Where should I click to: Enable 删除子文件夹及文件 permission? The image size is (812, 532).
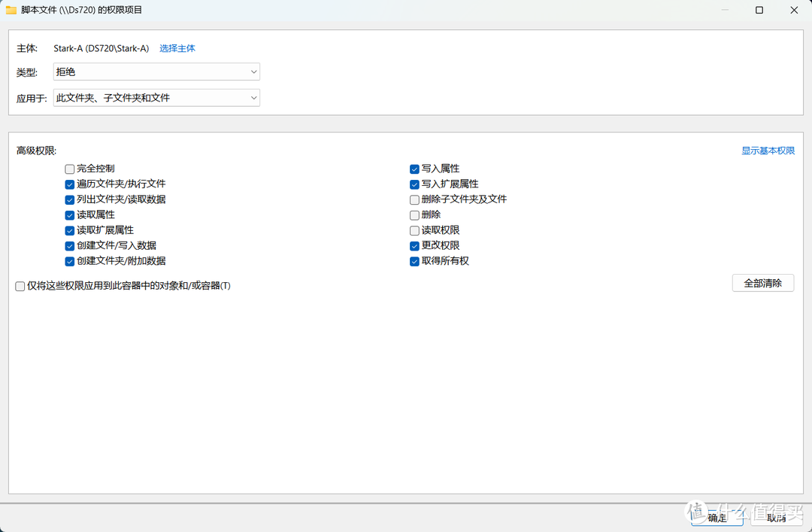[x=414, y=200]
